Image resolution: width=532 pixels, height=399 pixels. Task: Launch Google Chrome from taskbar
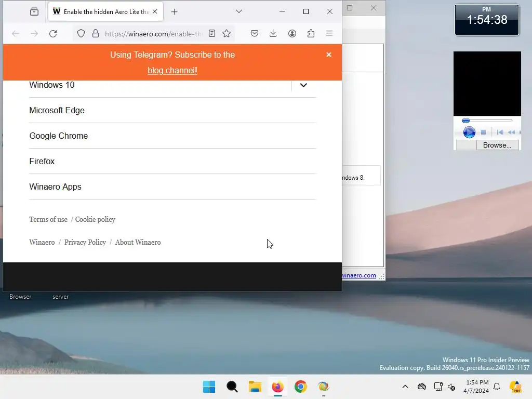click(x=301, y=387)
